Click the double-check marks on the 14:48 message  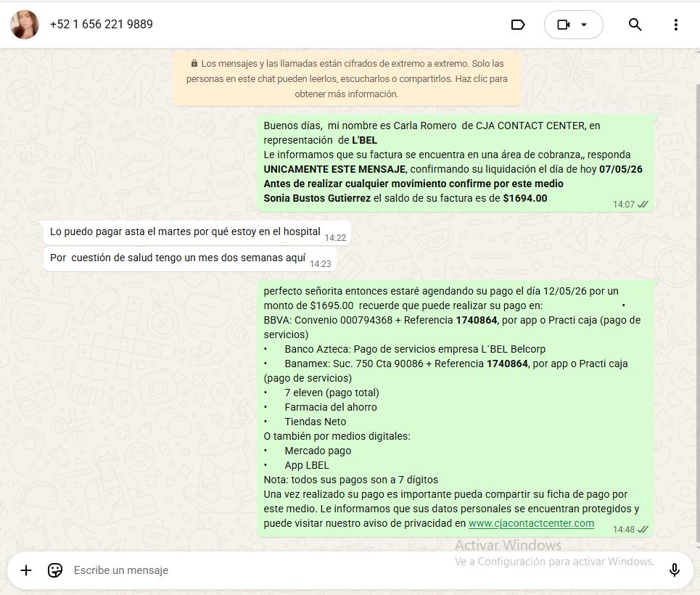[x=643, y=530]
